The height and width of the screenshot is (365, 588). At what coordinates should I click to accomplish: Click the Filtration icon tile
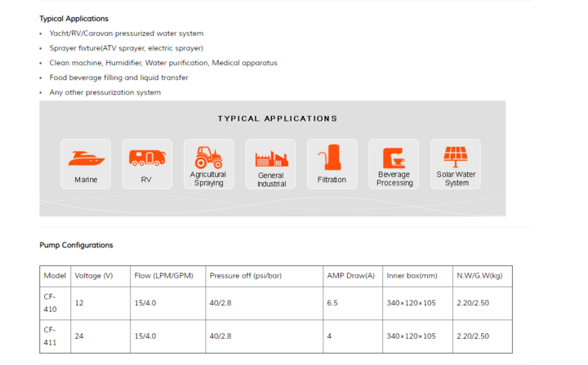point(332,163)
